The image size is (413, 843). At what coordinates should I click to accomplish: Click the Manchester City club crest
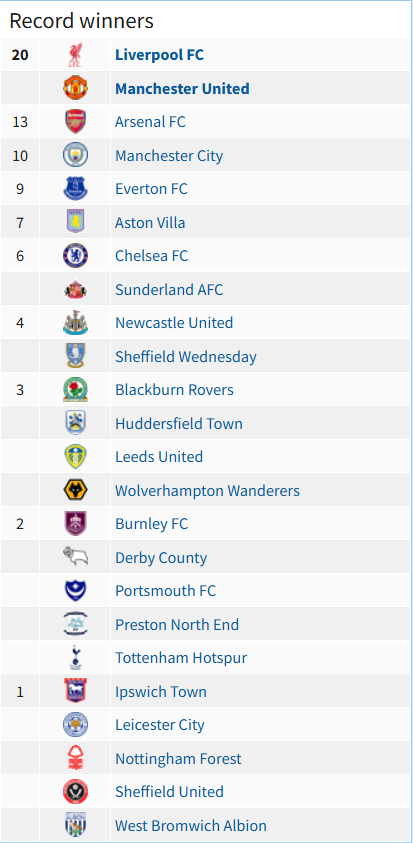[x=75, y=155]
